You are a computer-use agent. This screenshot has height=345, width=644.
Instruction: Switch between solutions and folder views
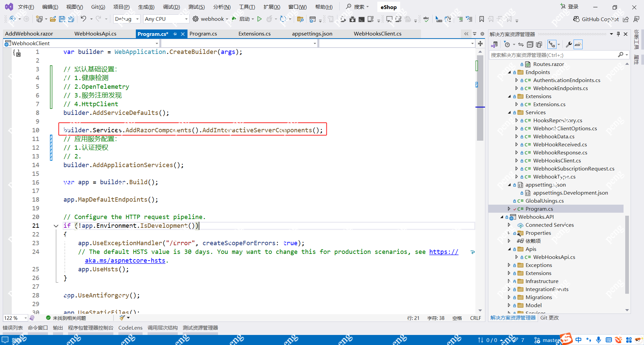pos(494,45)
